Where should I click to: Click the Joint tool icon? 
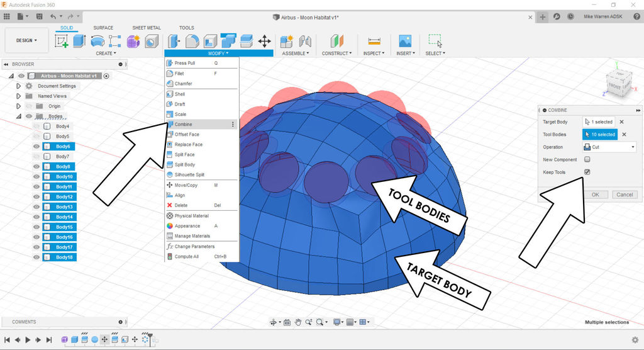(x=305, y=41)
